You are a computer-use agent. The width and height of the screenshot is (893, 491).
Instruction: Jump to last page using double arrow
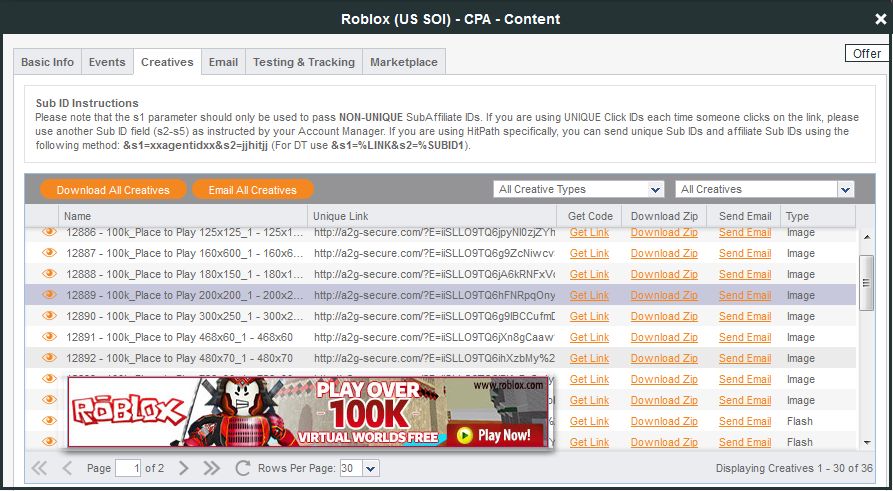coord(212,468)
